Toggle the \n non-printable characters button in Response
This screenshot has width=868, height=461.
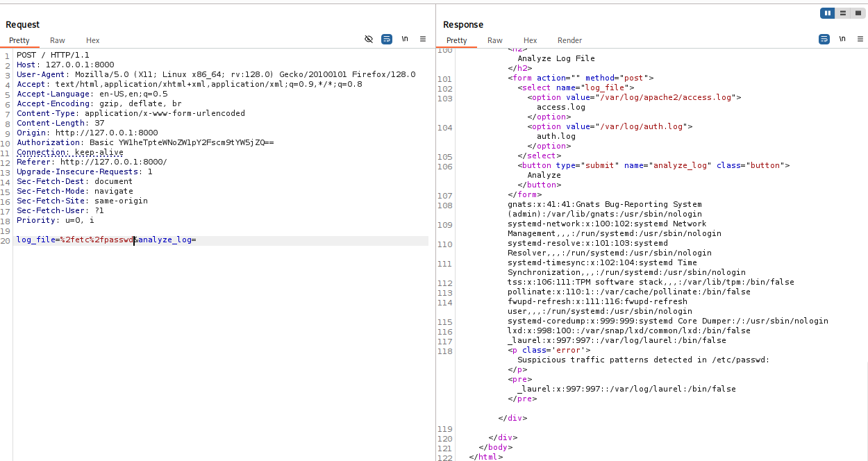(842, 40)
